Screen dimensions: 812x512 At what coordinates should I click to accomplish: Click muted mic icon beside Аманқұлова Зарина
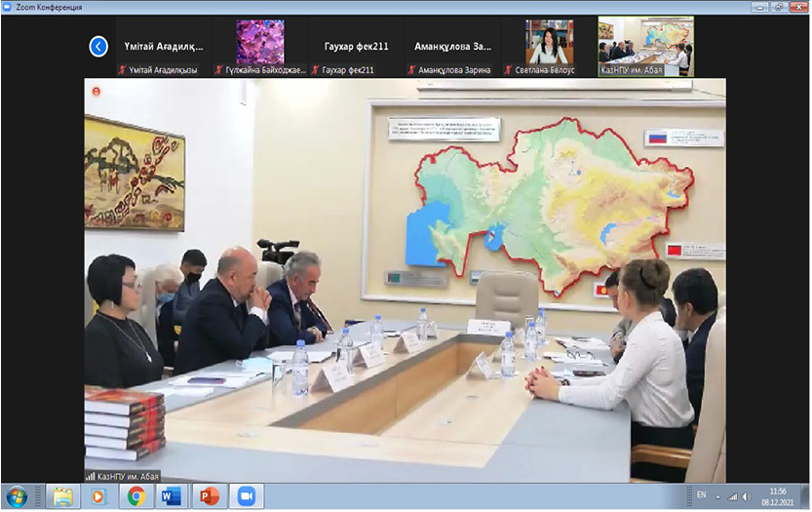[411, 70]
